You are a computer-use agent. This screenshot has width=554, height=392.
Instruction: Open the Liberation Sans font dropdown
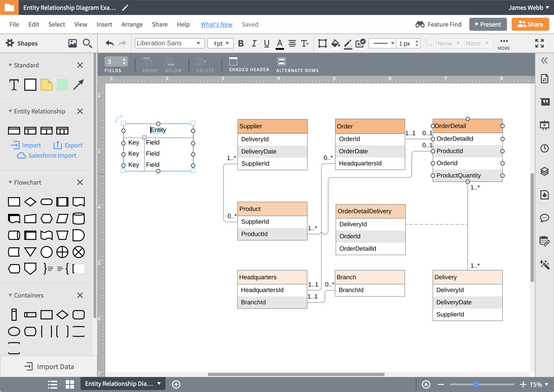tap(169, 43)
